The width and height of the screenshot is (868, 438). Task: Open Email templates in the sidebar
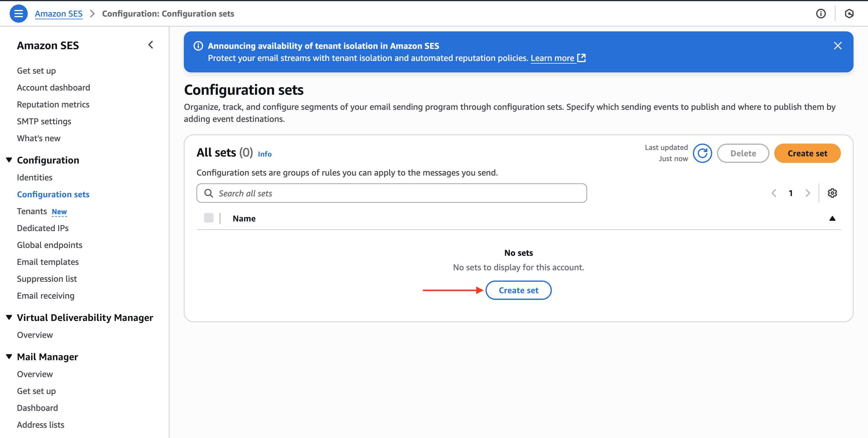(x=48, y=262)
